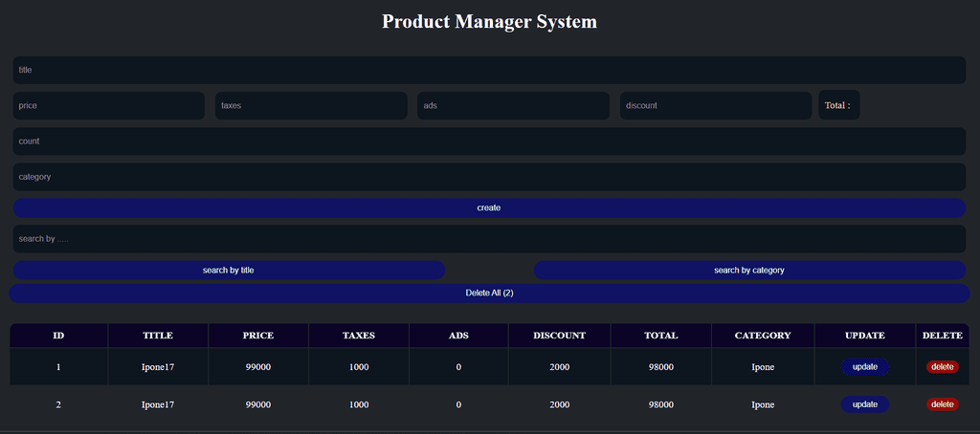Click the Total label box
This screenshot has height=434, width=980.
[838, 105]
